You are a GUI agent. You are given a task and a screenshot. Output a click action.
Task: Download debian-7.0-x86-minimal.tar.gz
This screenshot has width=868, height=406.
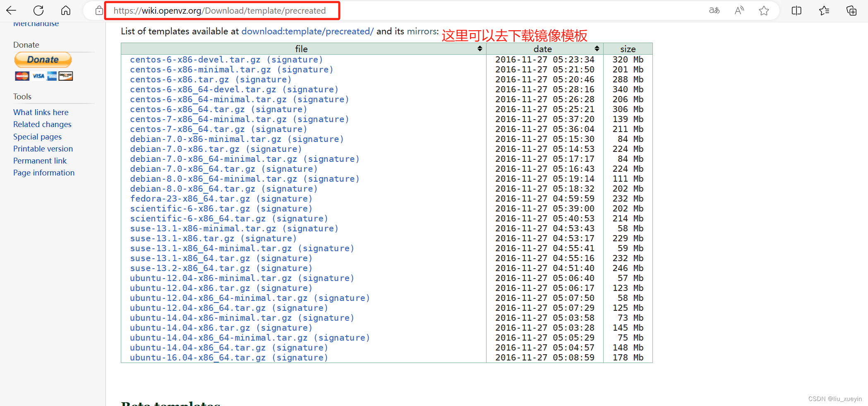click(206, 139)
